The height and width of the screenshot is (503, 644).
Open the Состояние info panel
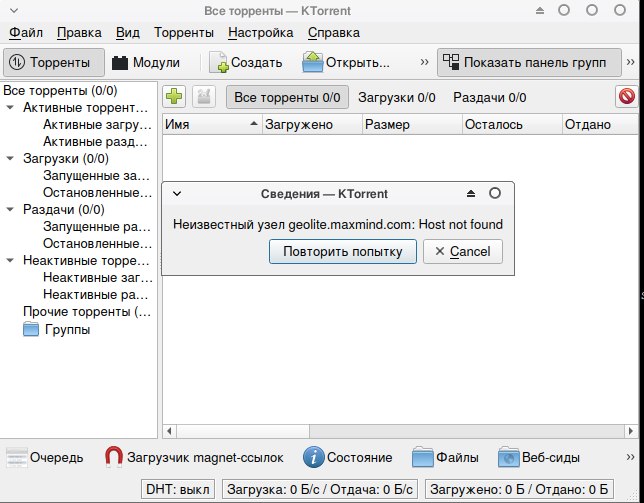pos(348,457)
